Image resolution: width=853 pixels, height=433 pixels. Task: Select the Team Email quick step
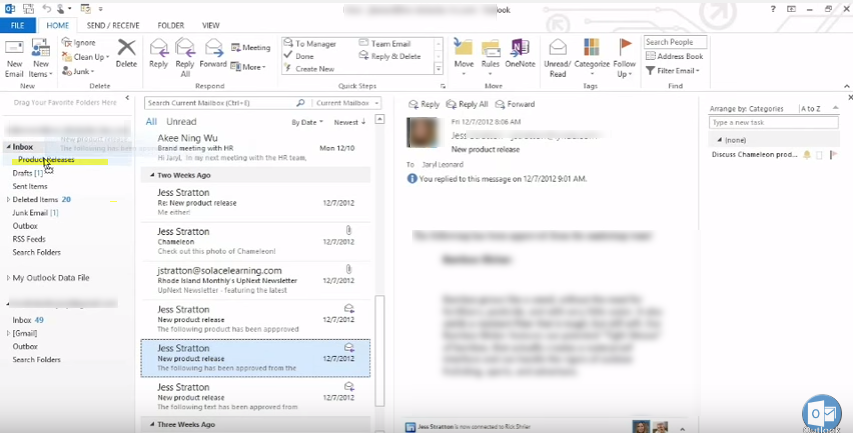(x=385, y=44)
